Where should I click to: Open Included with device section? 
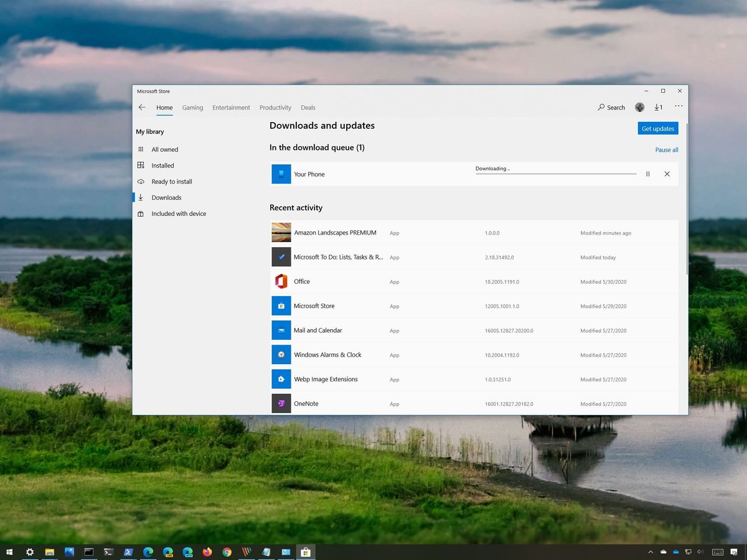click(x=140, y=213)
